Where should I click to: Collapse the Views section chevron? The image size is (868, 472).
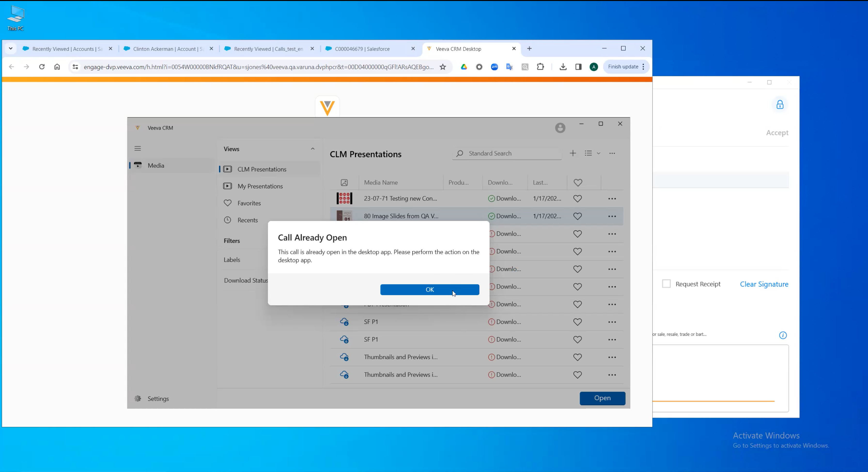312,149
